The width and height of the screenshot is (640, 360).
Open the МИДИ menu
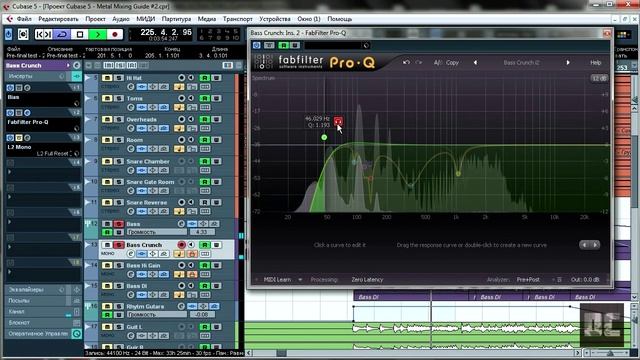coord(145,19)
